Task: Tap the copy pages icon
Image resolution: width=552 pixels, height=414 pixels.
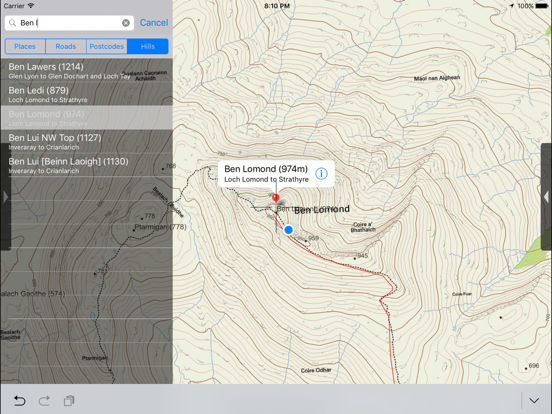Action: (69, 401)
